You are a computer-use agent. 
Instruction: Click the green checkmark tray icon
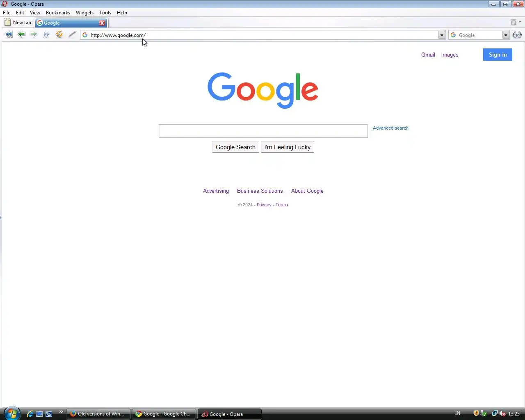pyautogui.click(x=484, y=413)
